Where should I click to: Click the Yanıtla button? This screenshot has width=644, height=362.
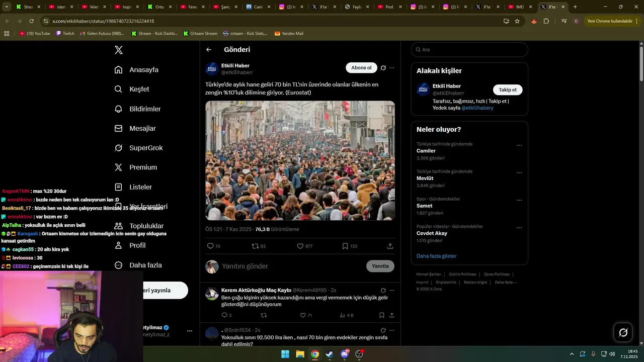[380, 266]
